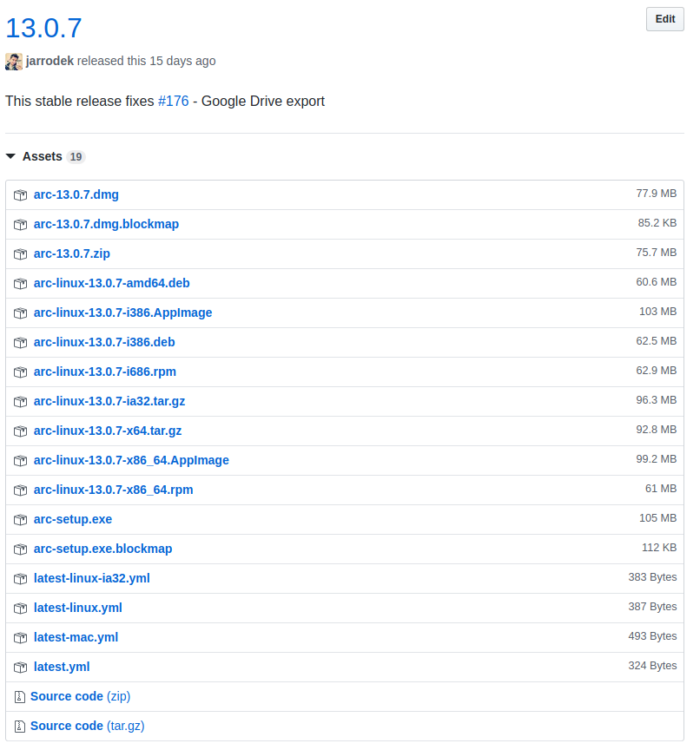Open jarrodek's profile link
This screenshot has width=700, height=750.
pyautogui.click(x=50, y=62)
